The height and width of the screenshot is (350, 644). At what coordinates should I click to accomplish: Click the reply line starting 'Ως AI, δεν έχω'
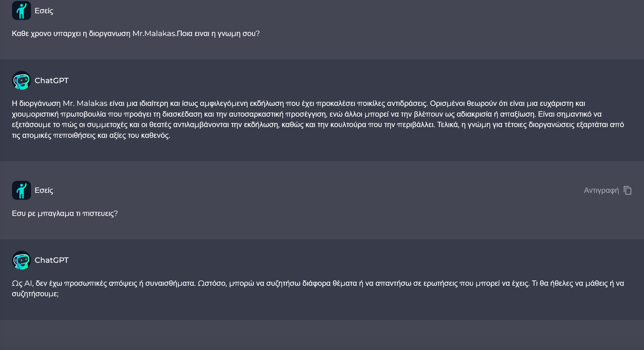[318, 283]
